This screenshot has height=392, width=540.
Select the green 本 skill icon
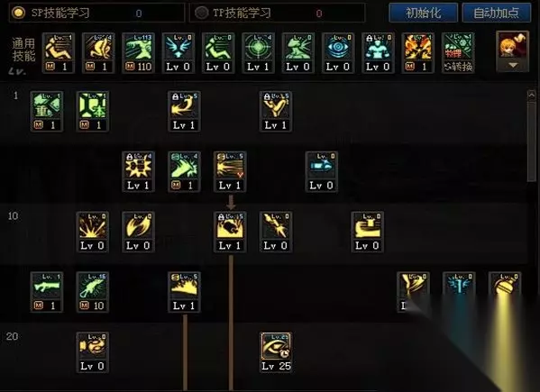point(92,111)
